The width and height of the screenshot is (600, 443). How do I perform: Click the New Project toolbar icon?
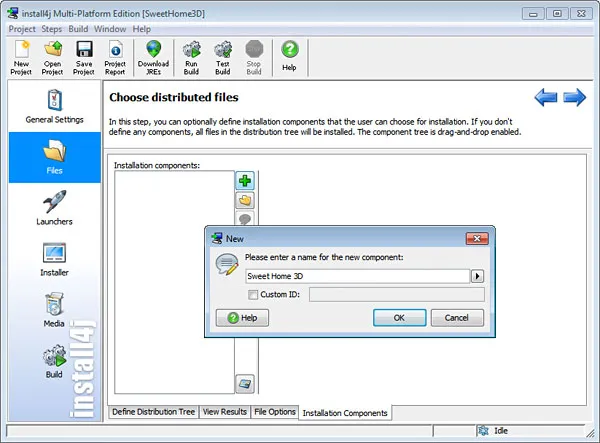pos(21,58)
